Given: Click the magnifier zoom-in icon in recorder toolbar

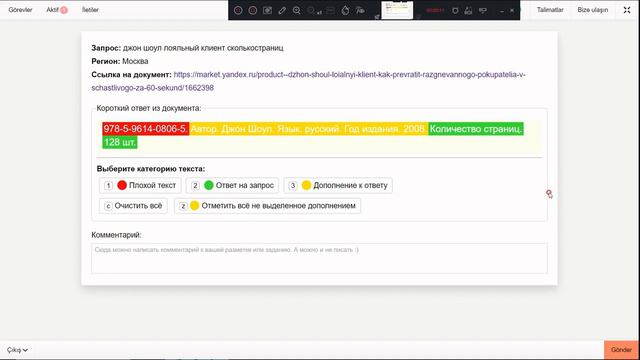Looking at the screenshot, I should click(297, 11).
